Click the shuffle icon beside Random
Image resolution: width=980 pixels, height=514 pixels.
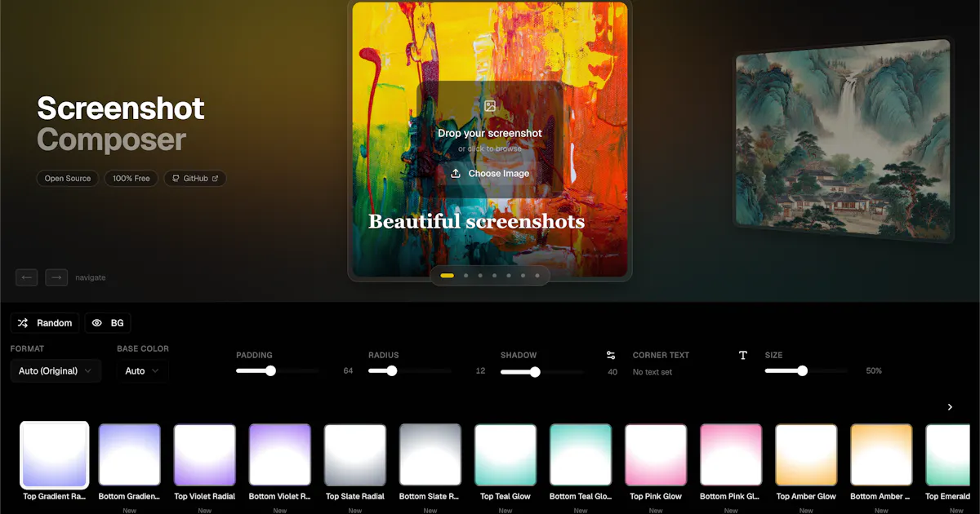pos(23,323)
